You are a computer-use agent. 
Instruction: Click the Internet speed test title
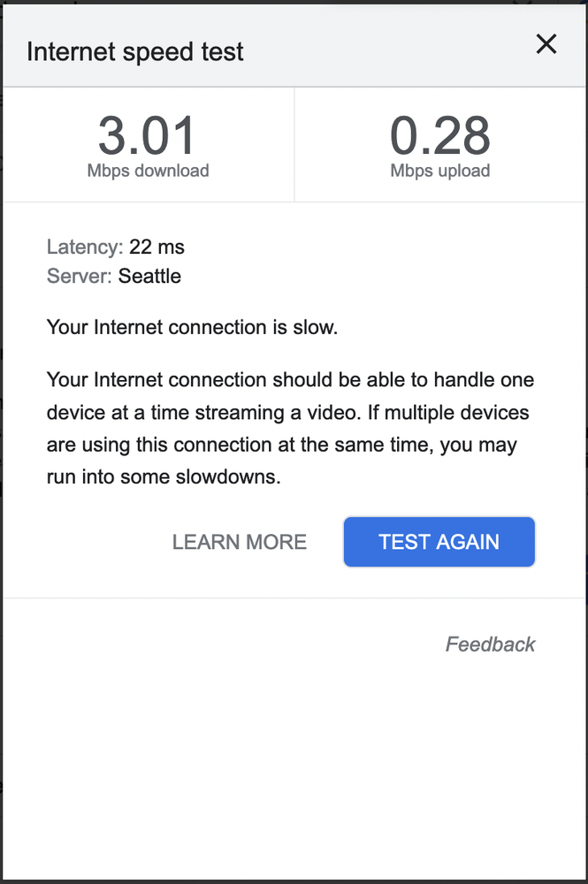coord(135,51)
